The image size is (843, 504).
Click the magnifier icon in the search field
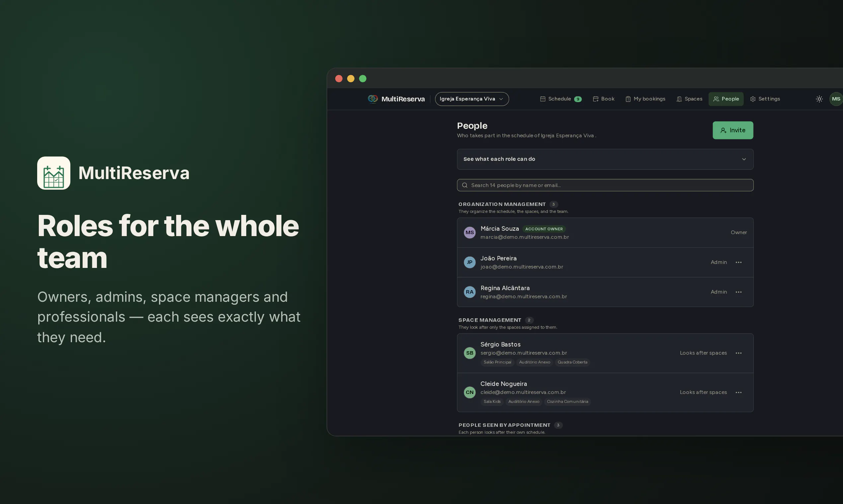[465, 185]
